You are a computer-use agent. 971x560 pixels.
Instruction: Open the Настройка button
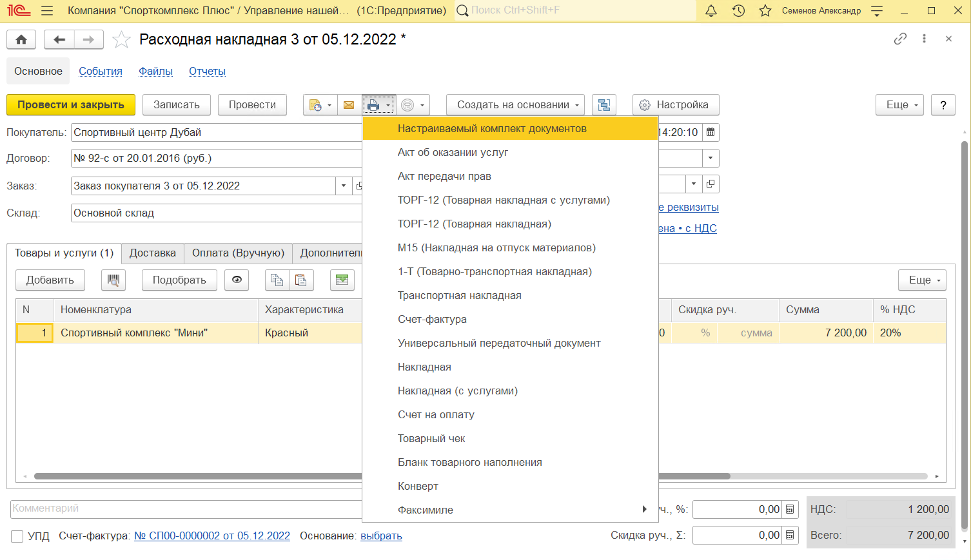pos(676,105)
